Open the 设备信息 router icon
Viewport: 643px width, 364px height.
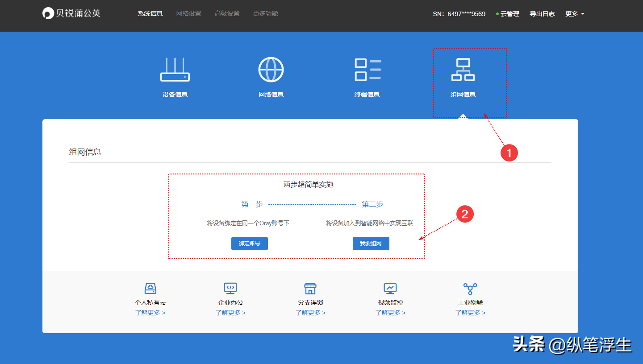[175, 70]
